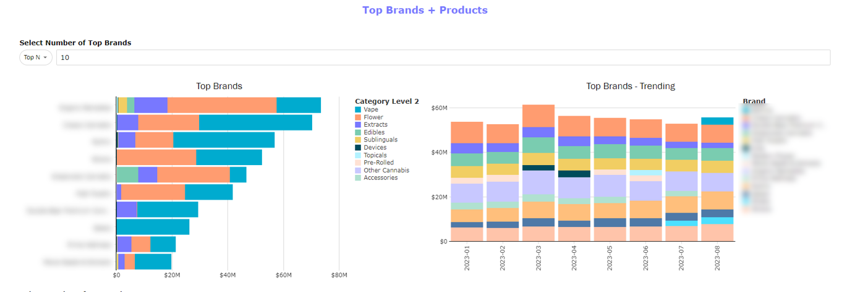Viewport: 868px width, 306px height.
Task: Open the Top N dropdown
Action: point(35,57)
